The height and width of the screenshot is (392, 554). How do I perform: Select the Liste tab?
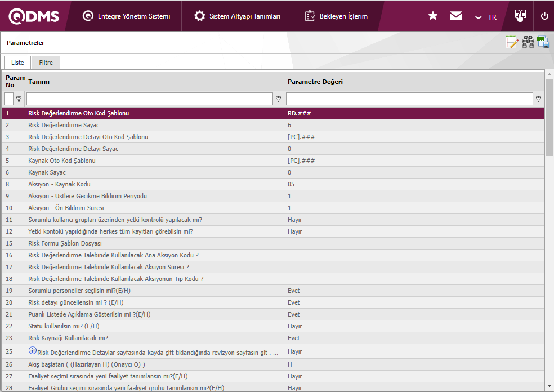coord(17,63)
